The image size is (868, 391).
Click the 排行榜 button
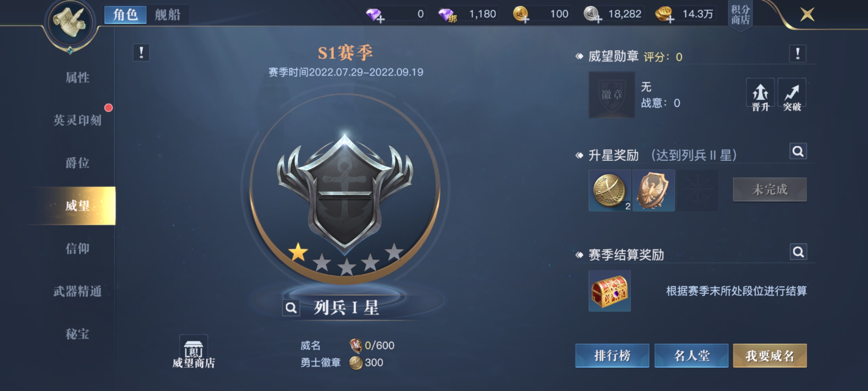[612, 356]
